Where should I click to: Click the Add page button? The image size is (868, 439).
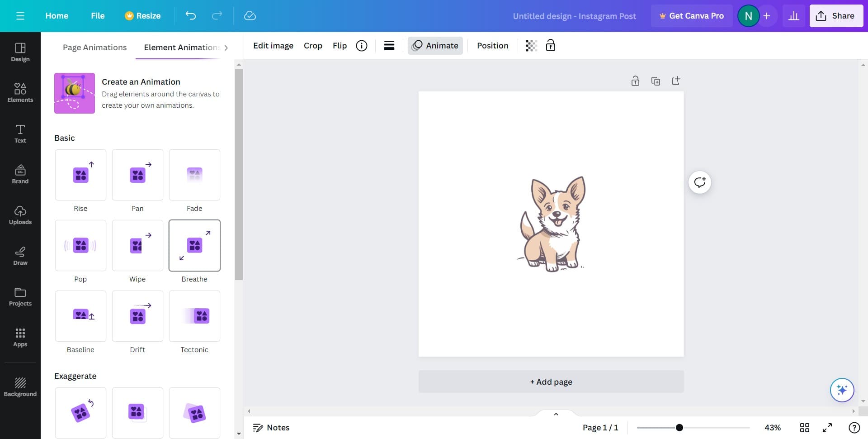551,382
